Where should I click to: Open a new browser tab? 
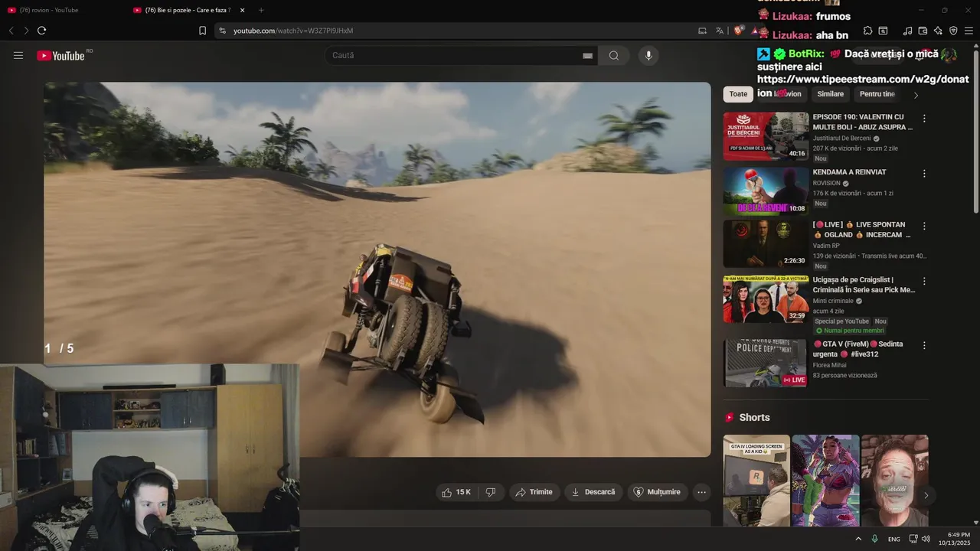click(261, 10)
